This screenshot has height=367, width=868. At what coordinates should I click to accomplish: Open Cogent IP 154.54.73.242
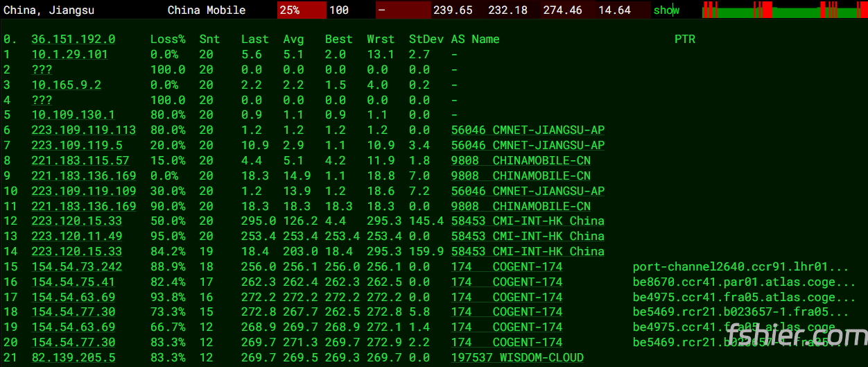[x=76, y=267]
